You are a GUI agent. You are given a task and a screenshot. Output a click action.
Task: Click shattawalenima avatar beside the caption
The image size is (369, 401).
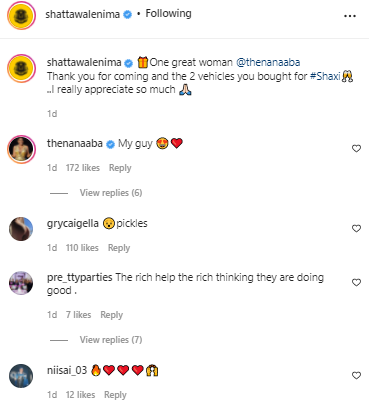[x=21, y=68]
